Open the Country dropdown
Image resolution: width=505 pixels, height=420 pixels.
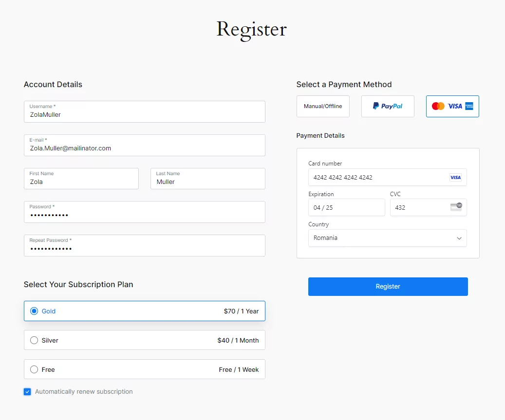(387, 238)
